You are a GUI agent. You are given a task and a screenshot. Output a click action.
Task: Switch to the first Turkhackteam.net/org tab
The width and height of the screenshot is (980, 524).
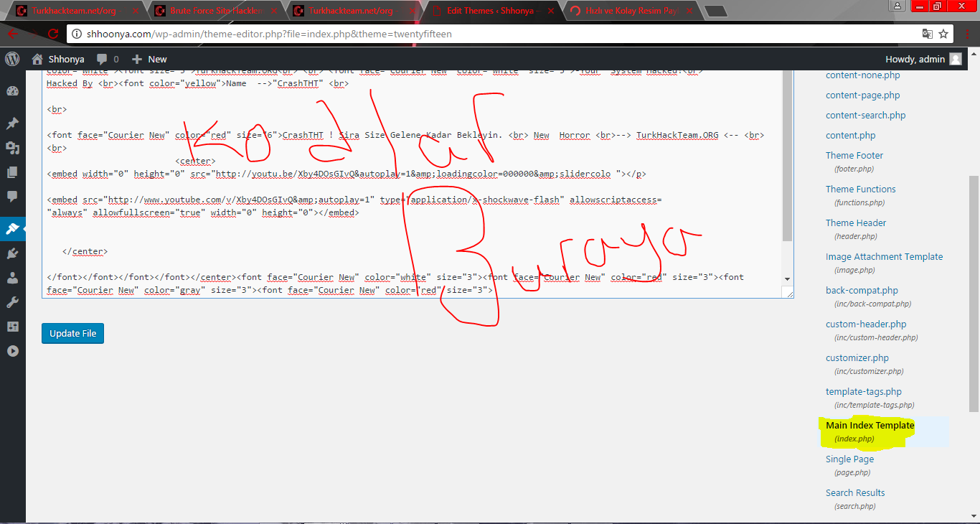(x=74, y=11)
